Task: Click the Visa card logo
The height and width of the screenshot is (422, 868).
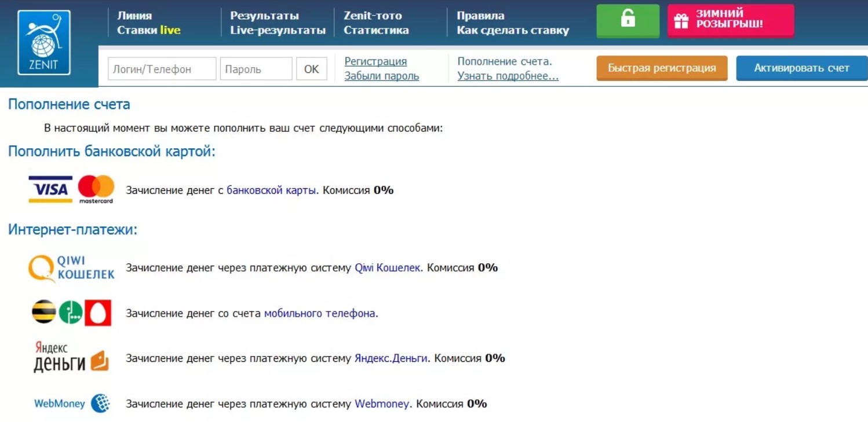Action: 50,189
